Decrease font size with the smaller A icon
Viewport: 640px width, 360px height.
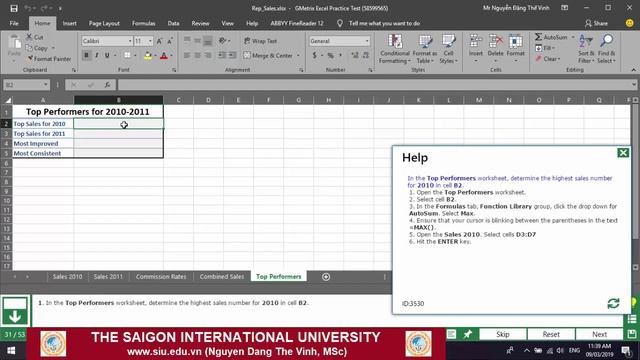tap(170, 41)
